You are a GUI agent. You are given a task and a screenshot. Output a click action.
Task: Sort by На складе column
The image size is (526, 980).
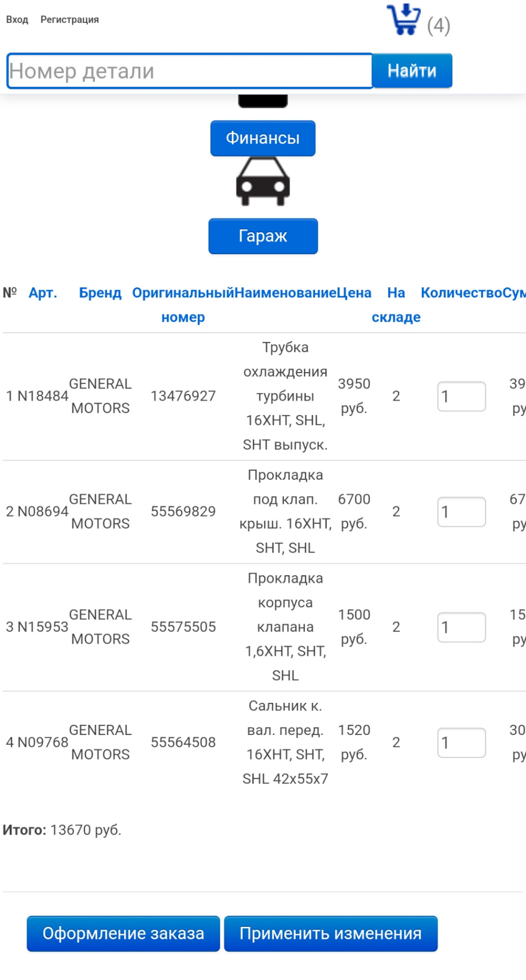click(396, 305)
